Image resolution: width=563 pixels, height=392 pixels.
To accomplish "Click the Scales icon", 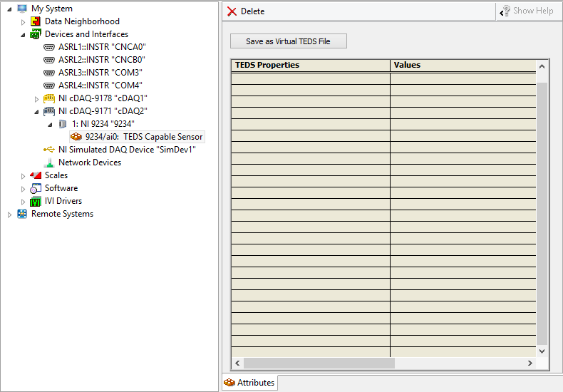I will (35, 175).
